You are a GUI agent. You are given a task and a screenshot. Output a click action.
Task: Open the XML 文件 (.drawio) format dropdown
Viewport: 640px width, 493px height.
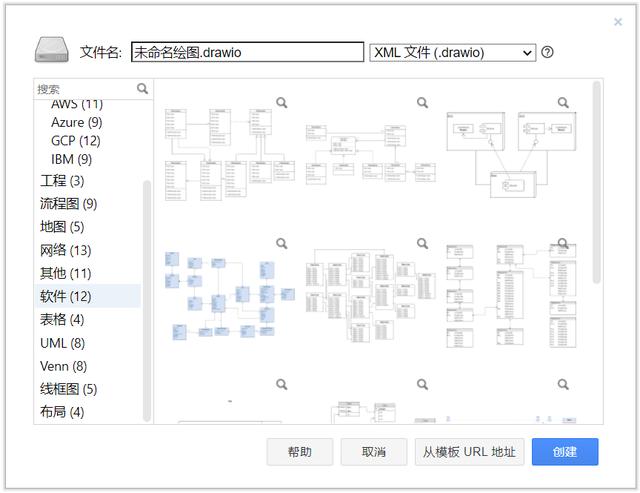tap(453, 53)
